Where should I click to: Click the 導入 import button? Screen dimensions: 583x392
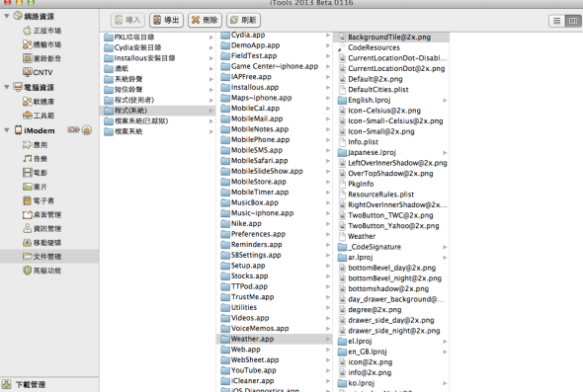click(127, 20)
